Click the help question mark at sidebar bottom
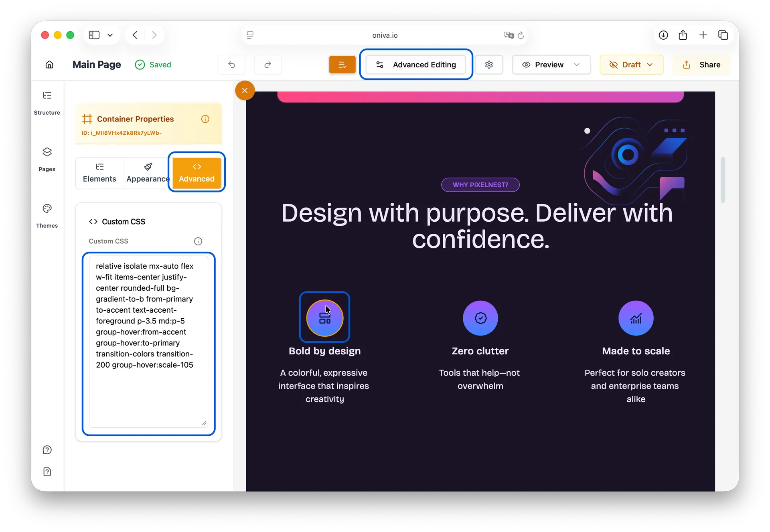 click(47, 450)
